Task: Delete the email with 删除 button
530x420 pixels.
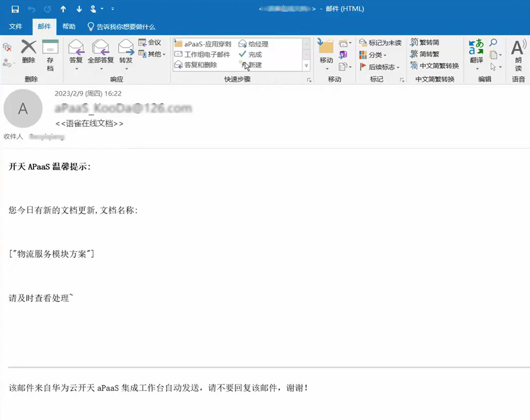Action: [x=29, y=52]
